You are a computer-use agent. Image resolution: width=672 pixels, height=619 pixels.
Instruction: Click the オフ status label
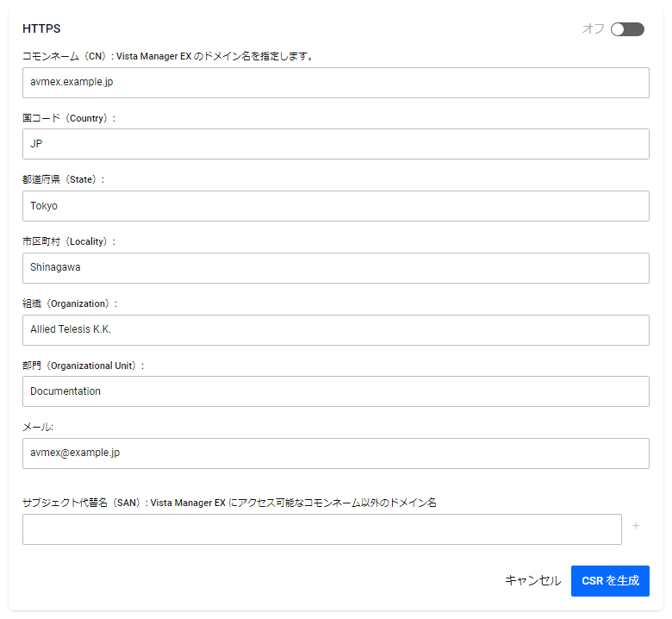pos(593,29)
